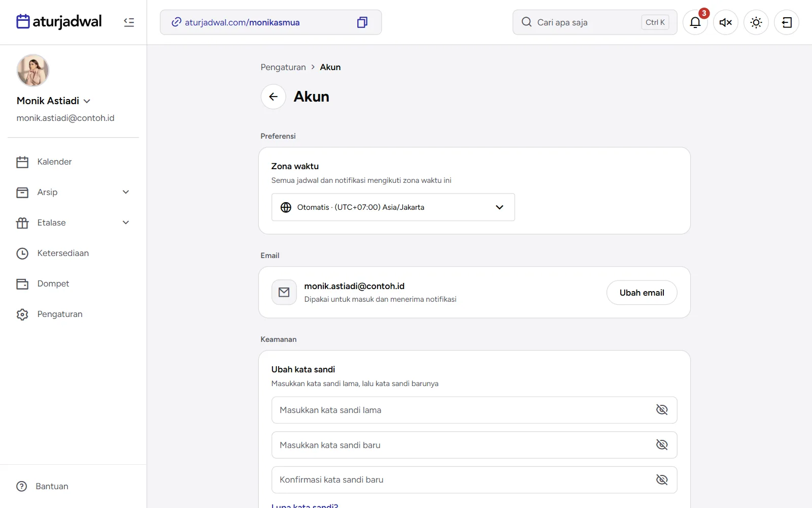This screenshot has height=508, width=812.
Task: Log out using the exit icon
Action: coord(787,22)
